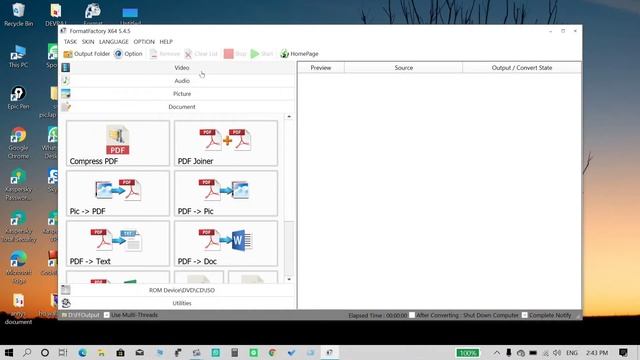Open the PDF -> Text converter
Image resolution: width=640 pixels, height=360 pixels.
118,244
